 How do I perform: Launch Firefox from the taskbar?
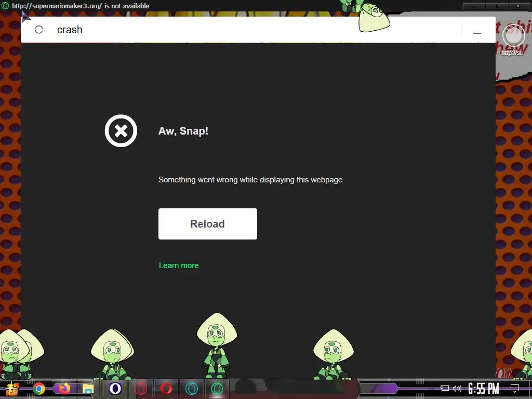pos(64,388)
